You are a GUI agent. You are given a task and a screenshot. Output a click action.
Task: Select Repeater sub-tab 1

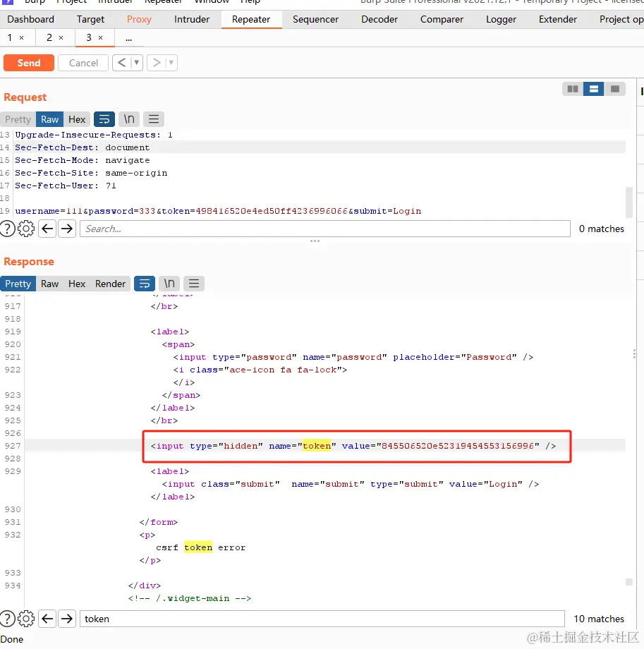click(9, 37)
